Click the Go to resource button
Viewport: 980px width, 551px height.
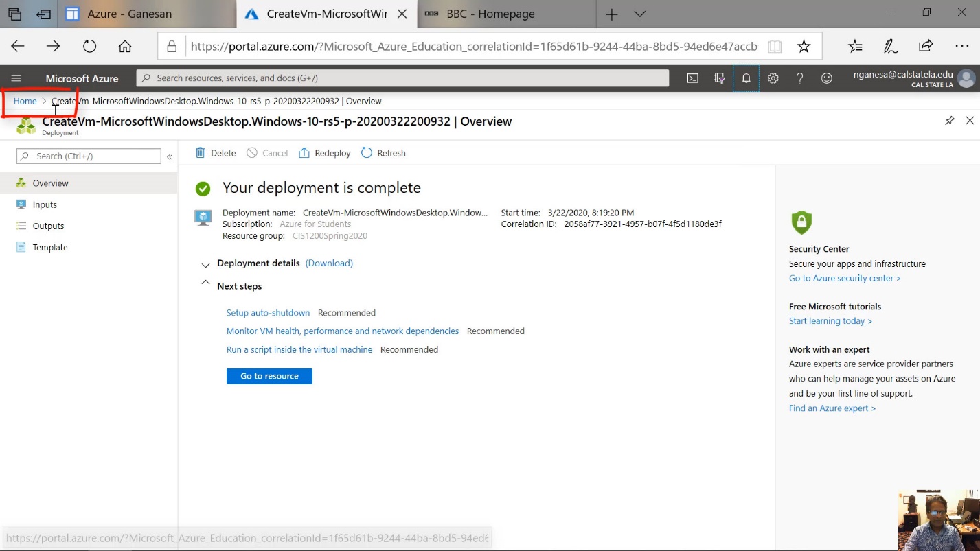[269, 376]
